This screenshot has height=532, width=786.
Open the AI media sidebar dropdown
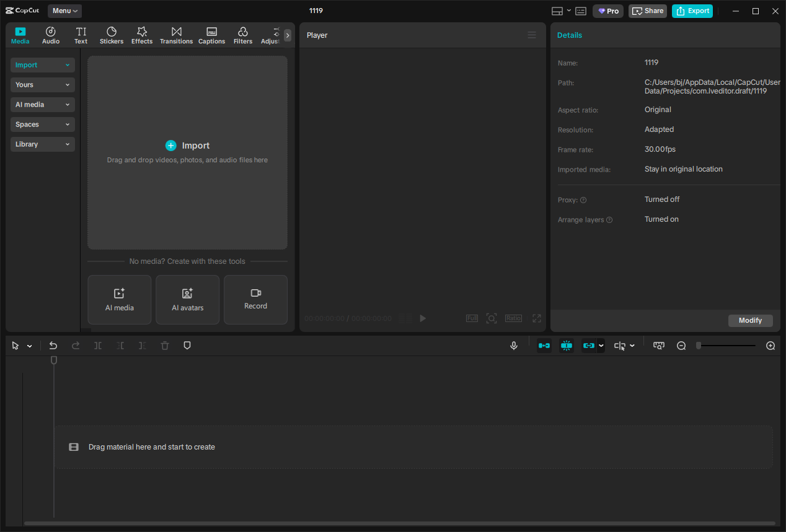(x=42, y=104)
